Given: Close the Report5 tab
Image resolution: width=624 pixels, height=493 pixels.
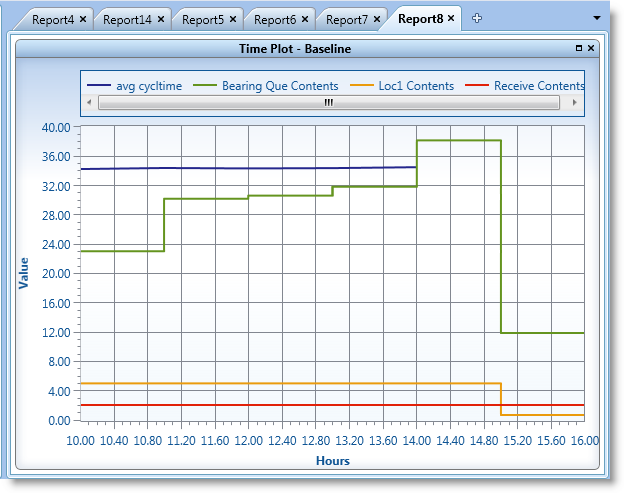Looking at the screenshot, I should [233, 19].
